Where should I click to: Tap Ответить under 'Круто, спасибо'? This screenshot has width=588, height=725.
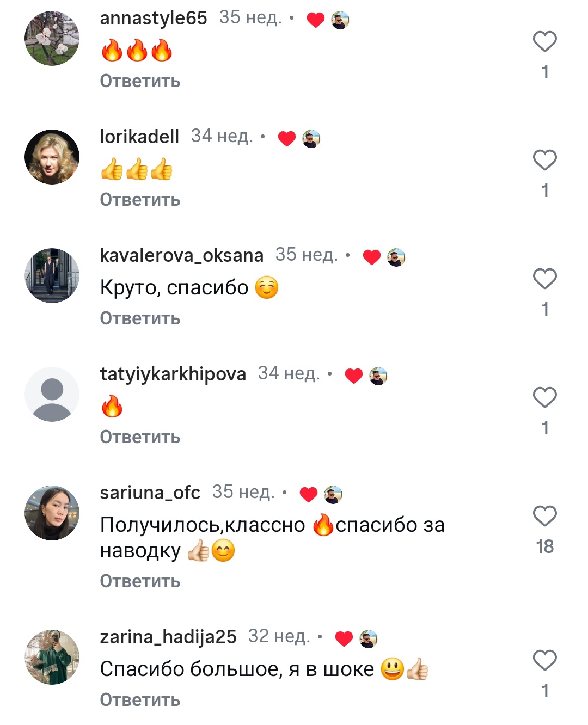(140, 318)
